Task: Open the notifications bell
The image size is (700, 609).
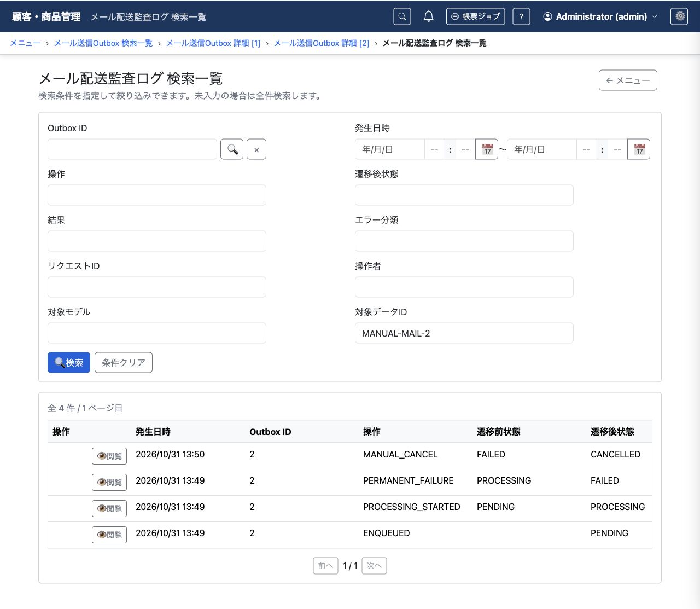Action: 429,16
